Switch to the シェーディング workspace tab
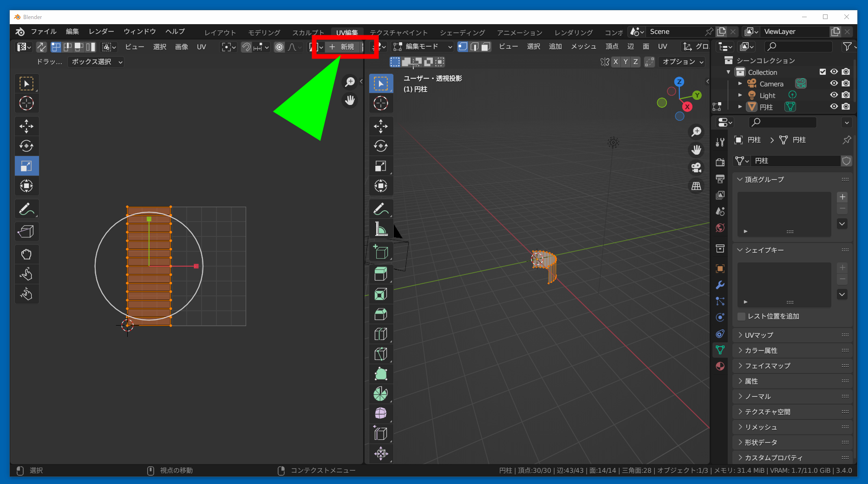The height and width of the screenshot is (484, 868). click(x=462, y=33)
